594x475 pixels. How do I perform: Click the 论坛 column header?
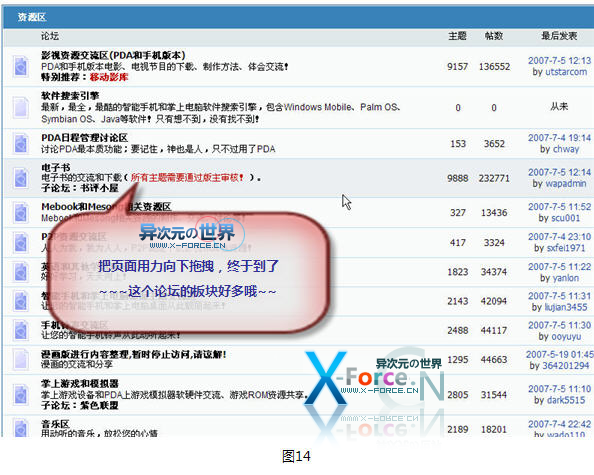50,36
